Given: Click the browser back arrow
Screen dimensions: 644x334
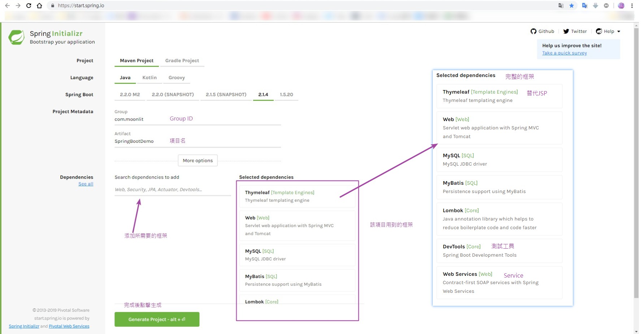Looking at the screenshot, I should pos(7,5).
